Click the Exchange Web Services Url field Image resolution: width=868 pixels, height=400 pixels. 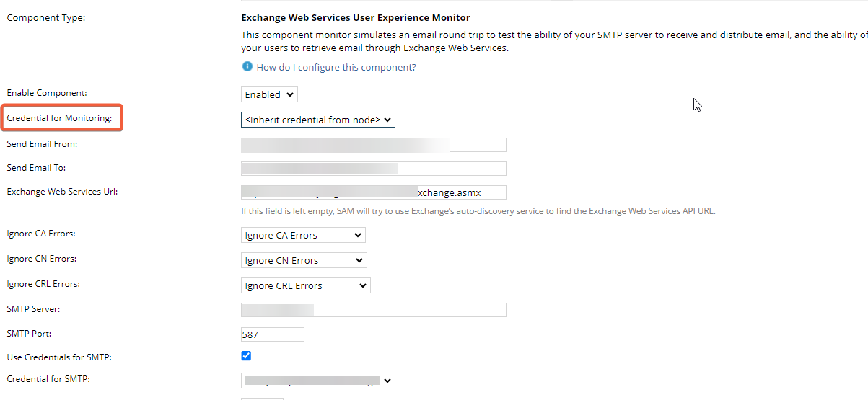(373, 192)
